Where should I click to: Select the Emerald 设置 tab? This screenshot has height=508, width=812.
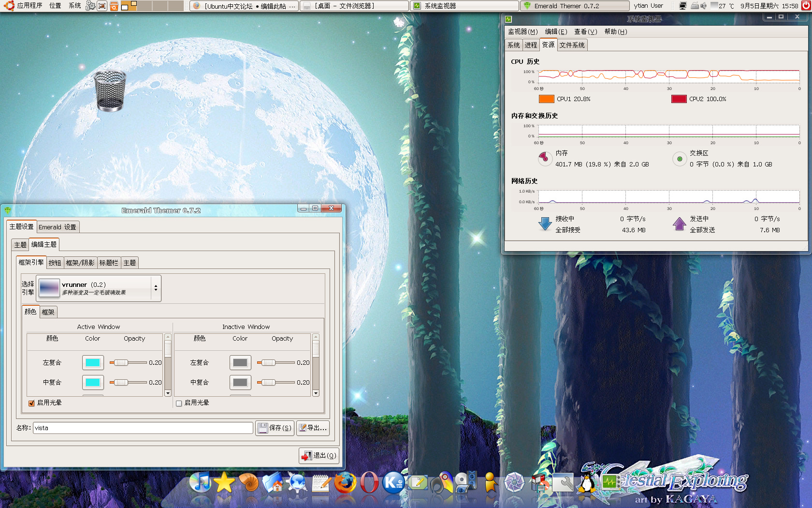(x=58, y=227)
